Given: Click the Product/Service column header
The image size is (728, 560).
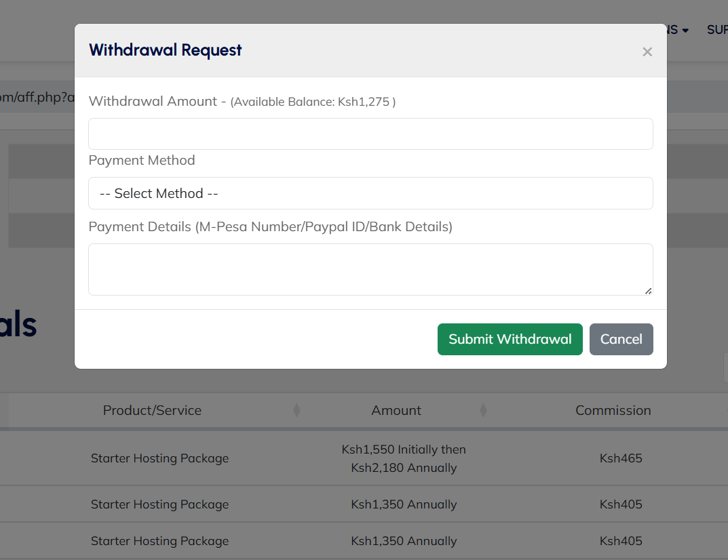Looking at the screenshot, I should (152, 410).
